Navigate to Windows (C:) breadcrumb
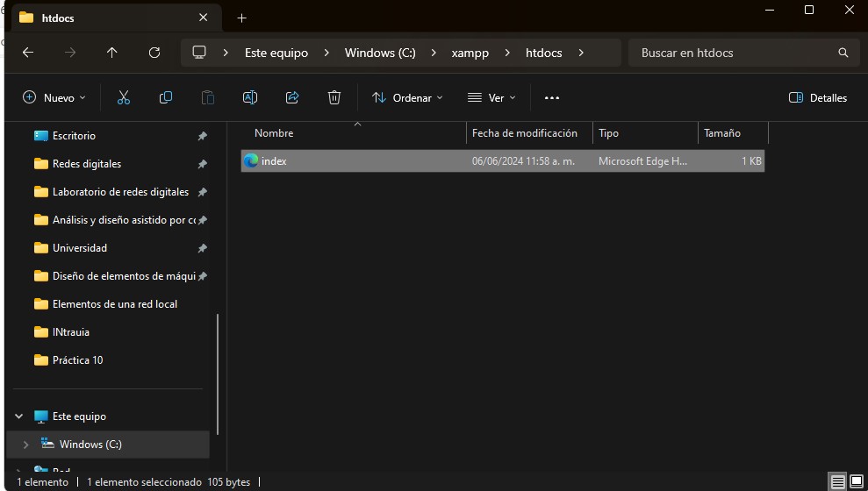The width and height of the screenshot is (868, 491). [x=380, y=53]
